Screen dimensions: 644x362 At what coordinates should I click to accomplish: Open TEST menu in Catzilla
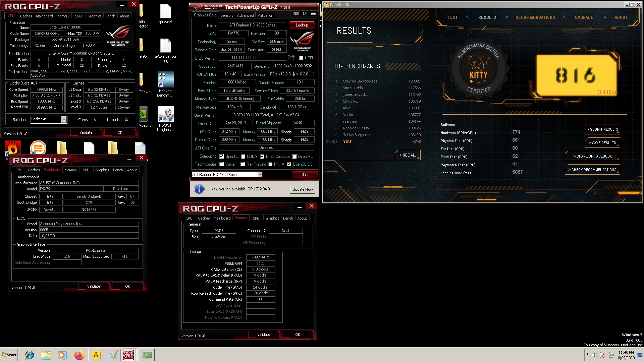[x=452, y=17]
